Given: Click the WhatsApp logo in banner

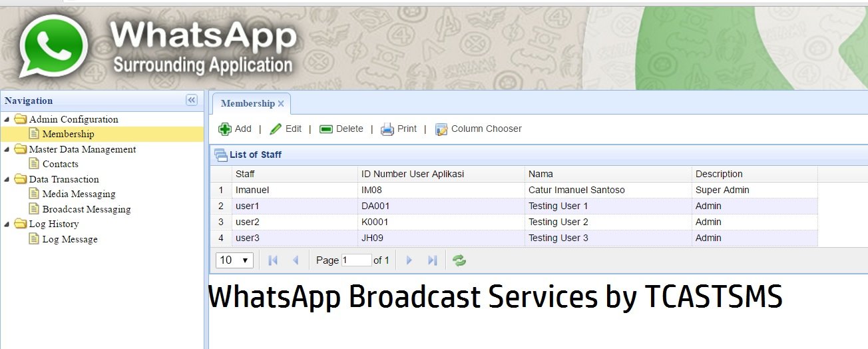Looking at the screenshot, I should coord(53,46).
